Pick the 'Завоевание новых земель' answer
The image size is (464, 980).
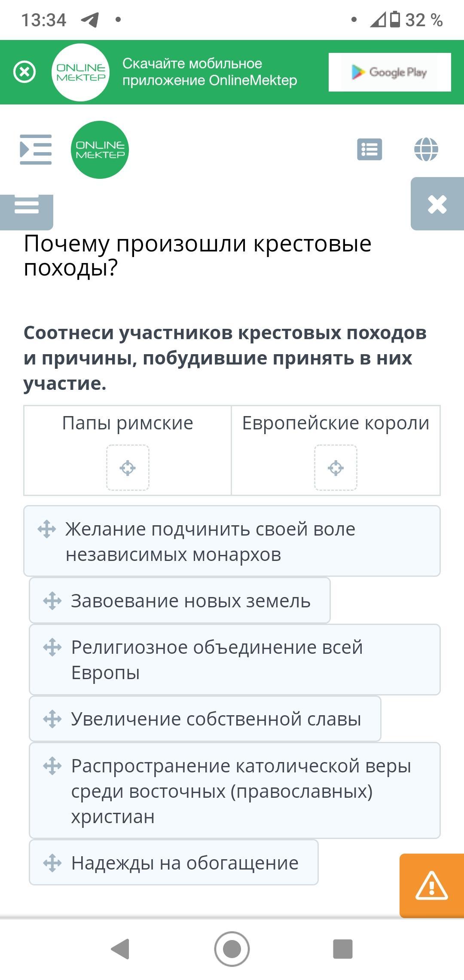[x=180, y=601]
